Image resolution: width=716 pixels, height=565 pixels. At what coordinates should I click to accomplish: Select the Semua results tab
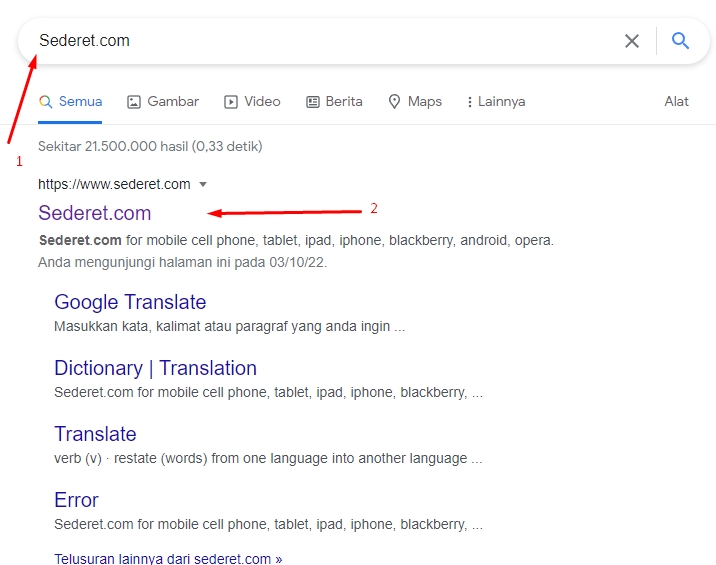click(70, 101)
